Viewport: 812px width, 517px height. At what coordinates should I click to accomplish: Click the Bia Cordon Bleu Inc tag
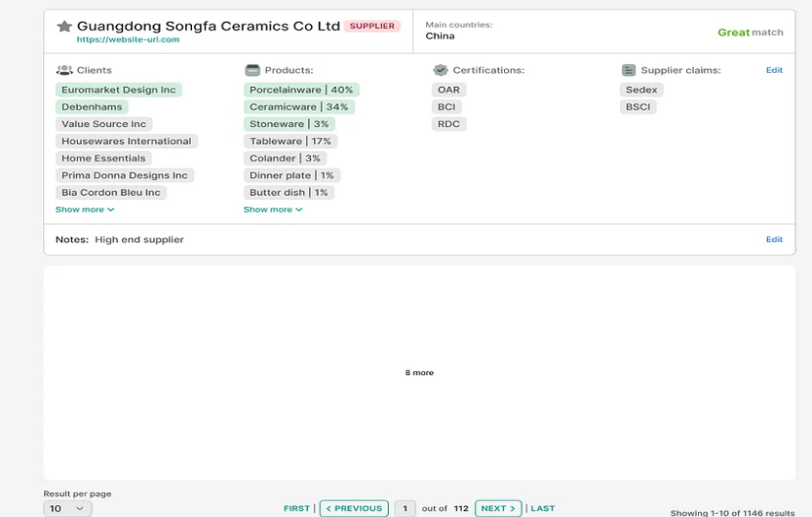(x=111, y=192)
